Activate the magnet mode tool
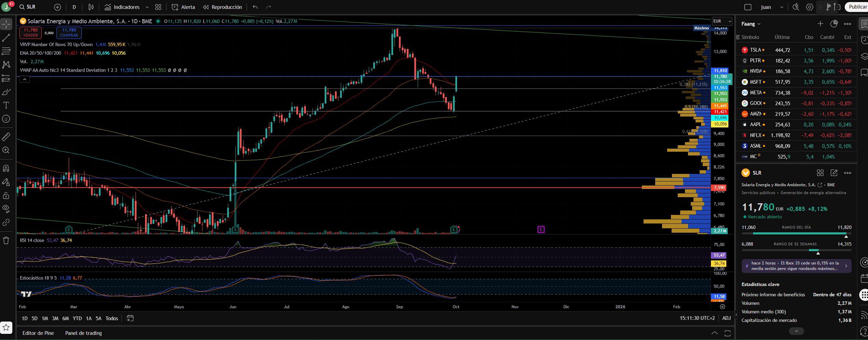This screenshot has height=340, width=868. (6, 168)
